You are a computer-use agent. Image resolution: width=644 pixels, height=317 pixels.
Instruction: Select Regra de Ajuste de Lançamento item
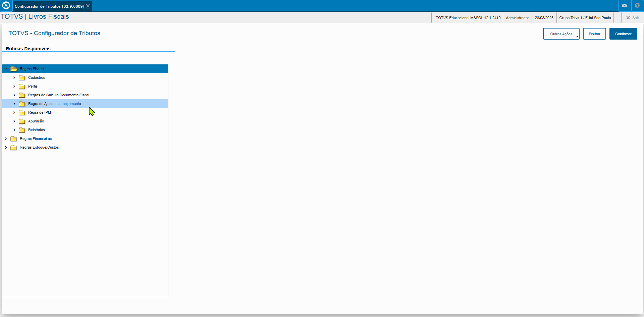pyautogui.click(x=55, y=104)
